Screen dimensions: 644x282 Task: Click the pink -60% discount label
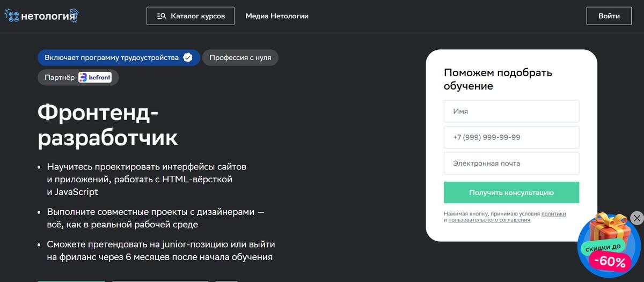(x=610, y=262)
